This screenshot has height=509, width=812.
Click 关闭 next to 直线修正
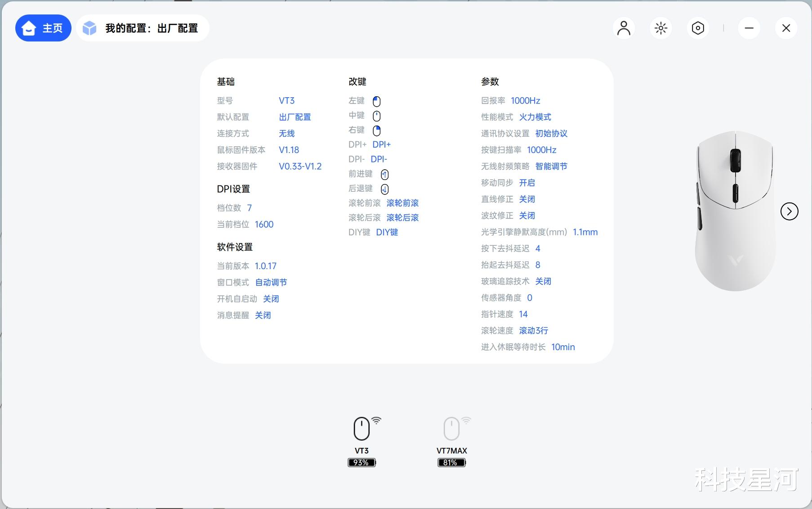pos(527,199)
